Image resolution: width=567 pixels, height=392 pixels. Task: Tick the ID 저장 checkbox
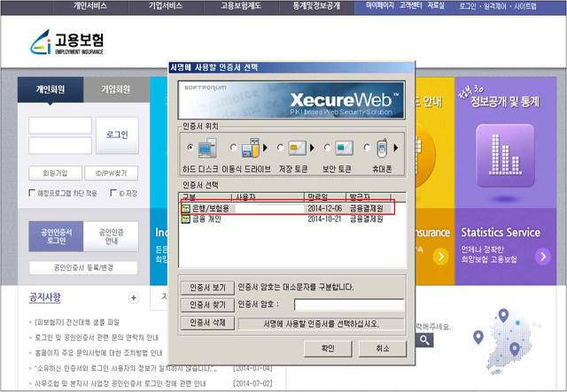coord(113,193)
